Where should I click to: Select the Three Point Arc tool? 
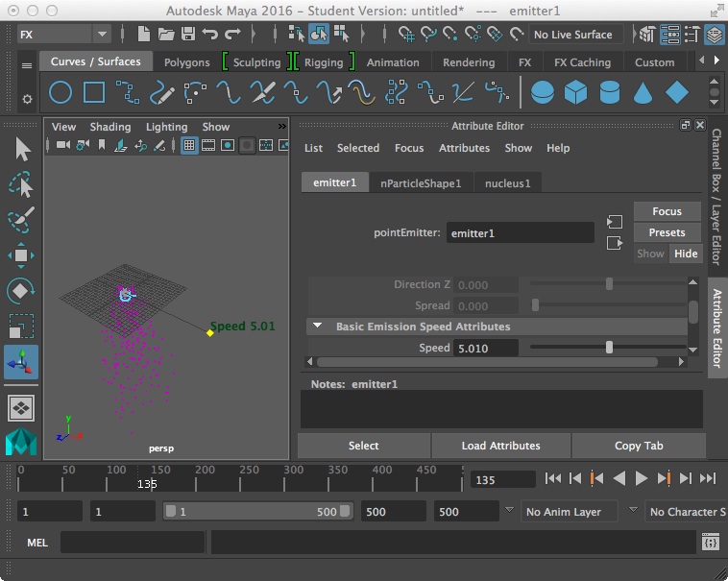point(195,92)
